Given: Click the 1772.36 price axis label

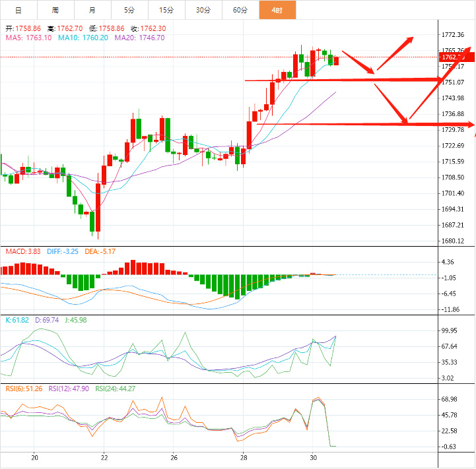Looking at the screenshot, I should tap(453, 35).
